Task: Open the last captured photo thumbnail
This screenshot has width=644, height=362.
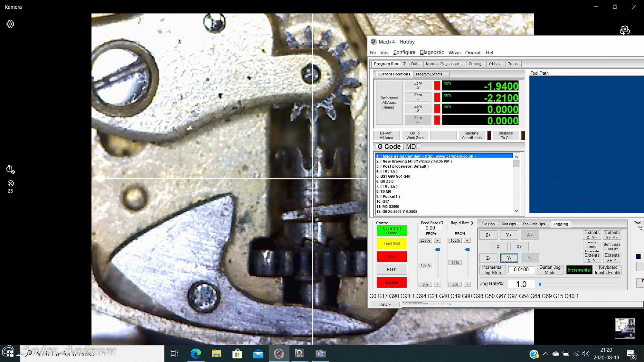Action: 625,329
